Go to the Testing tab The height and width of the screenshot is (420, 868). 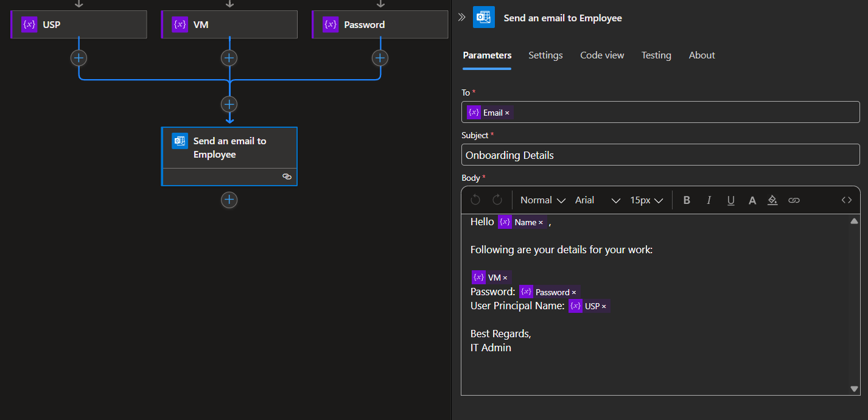pos(656,55)
